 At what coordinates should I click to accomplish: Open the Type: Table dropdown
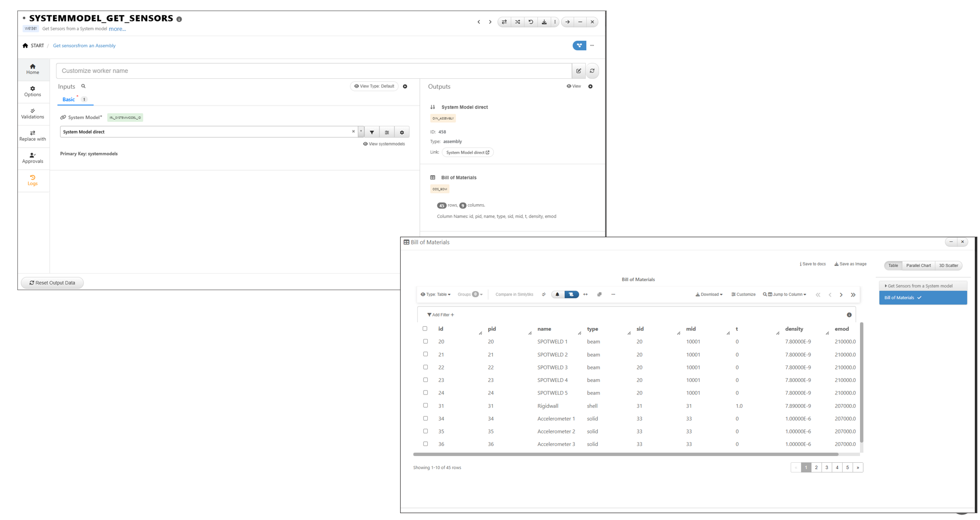tap(435, 294)
